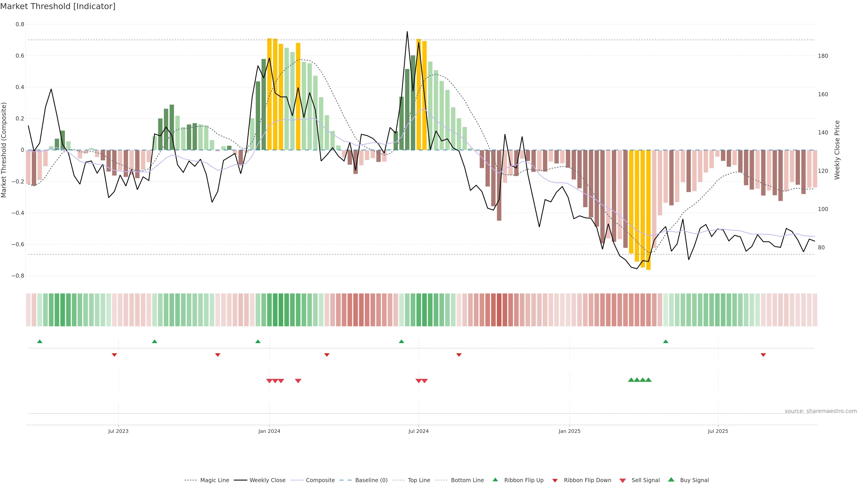
Task: Click the Jan 2024 x-axis label
Action: (269, 431)
